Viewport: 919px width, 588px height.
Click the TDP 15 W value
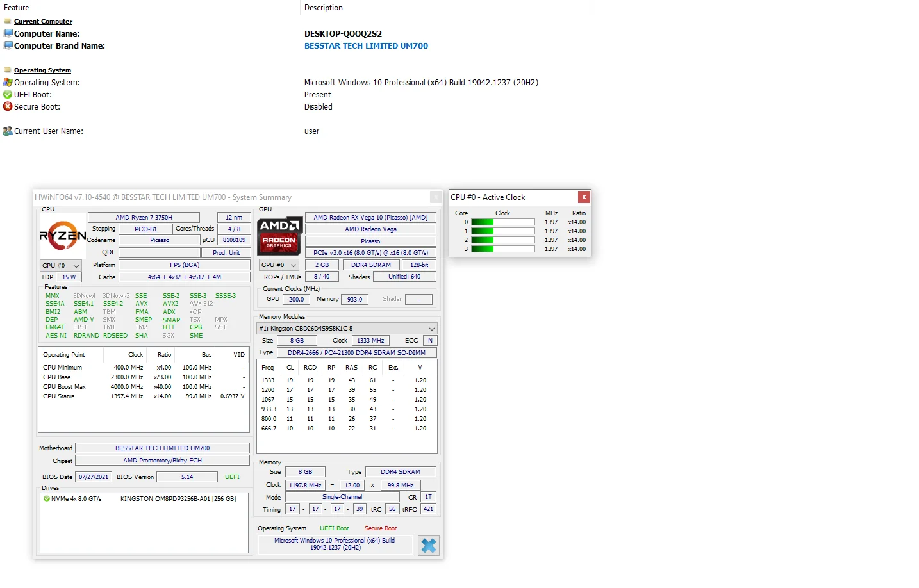coord(69,277)
